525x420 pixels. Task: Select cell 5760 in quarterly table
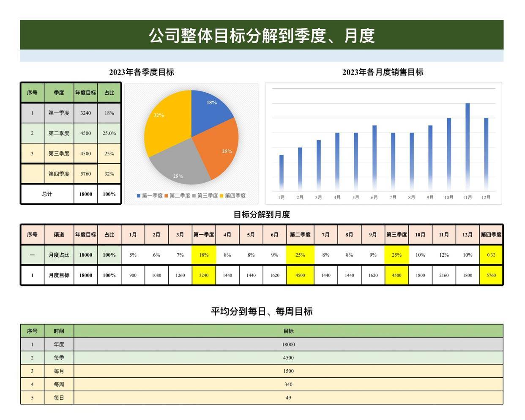pos(86,174)
